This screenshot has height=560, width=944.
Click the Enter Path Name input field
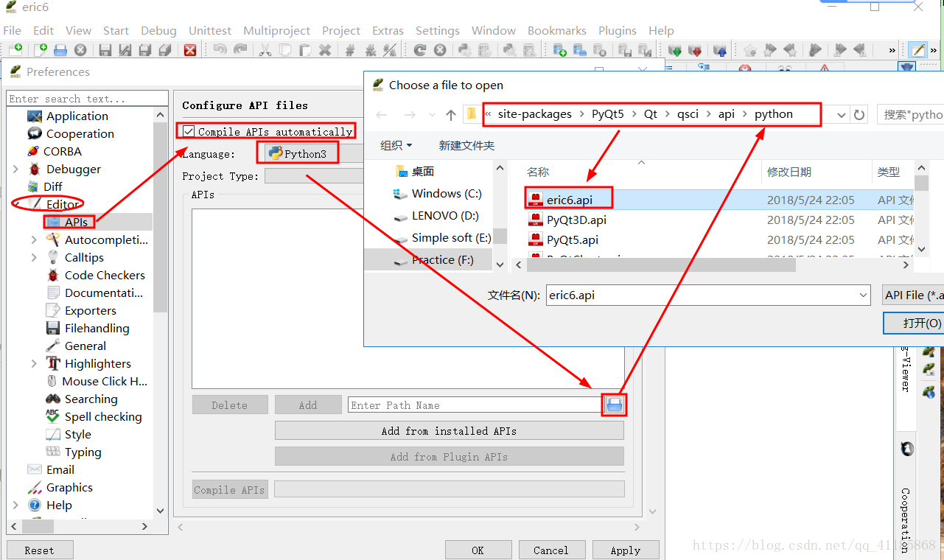point(475,405)
